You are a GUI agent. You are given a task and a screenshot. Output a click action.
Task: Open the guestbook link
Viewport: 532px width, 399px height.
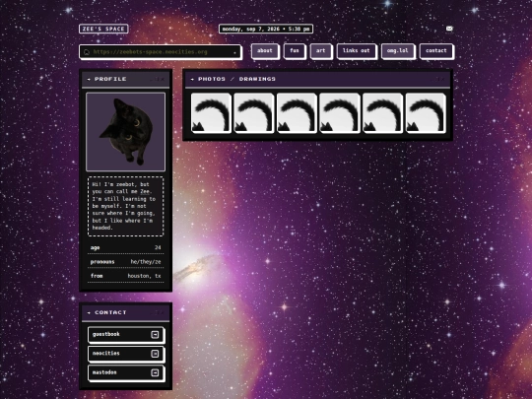126,335
